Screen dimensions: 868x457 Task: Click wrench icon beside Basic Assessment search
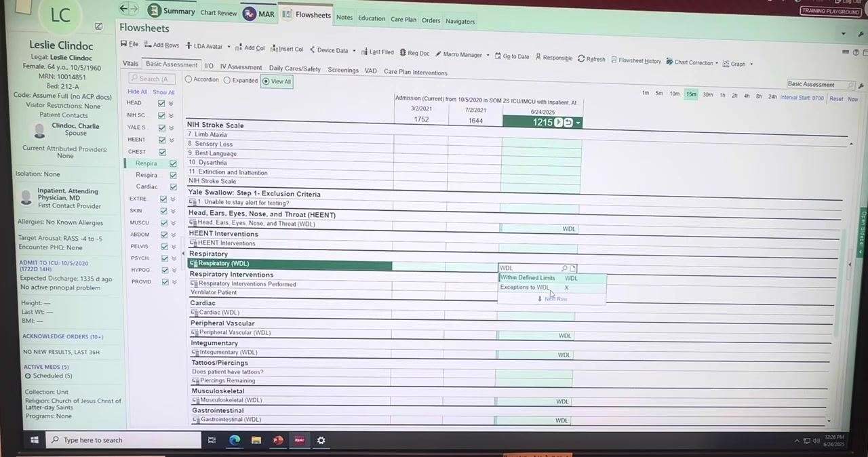coord(861,86)
